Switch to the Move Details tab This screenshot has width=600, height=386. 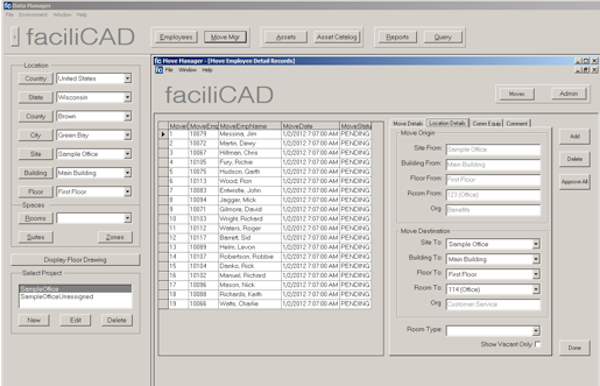(408, 124)
